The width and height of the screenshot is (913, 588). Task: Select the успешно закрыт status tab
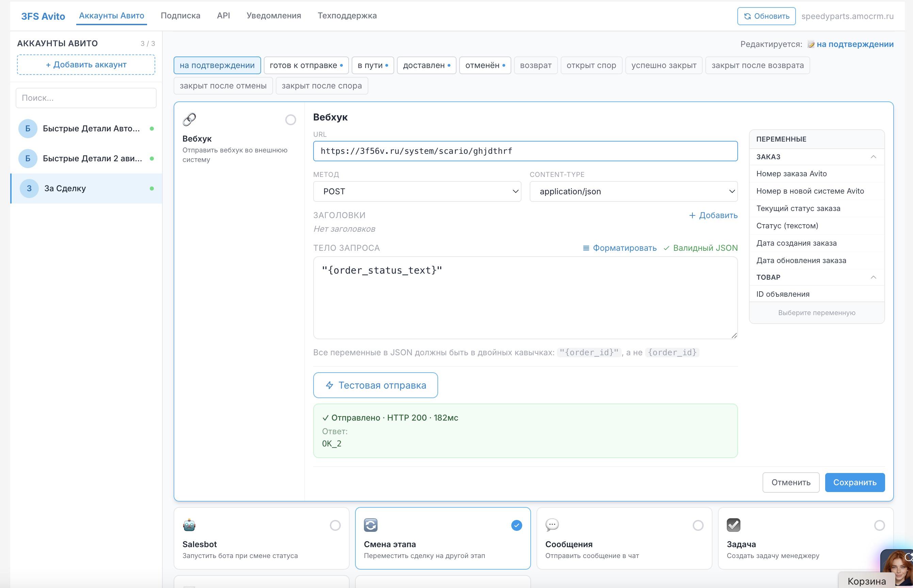663,65
